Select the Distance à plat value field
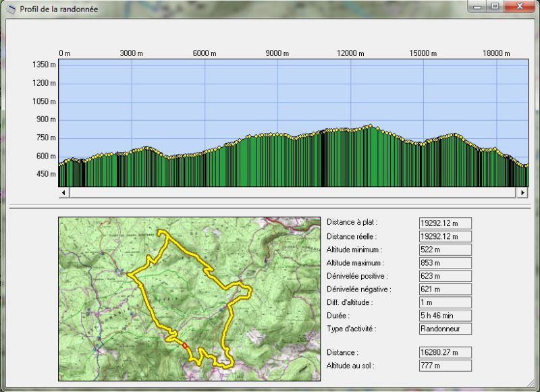Viewport: 540px width, 392px height. pyautogui.click(x=446, y=223)
